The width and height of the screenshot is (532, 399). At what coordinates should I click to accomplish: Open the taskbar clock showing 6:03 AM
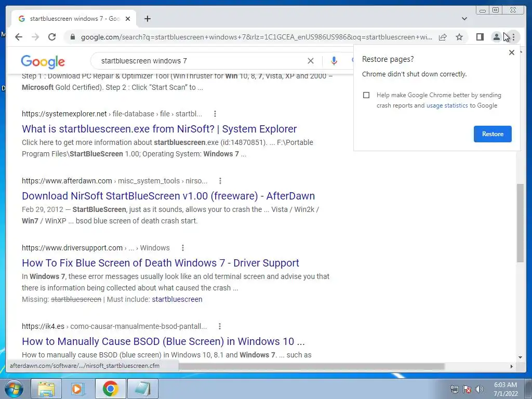[506, 389]
